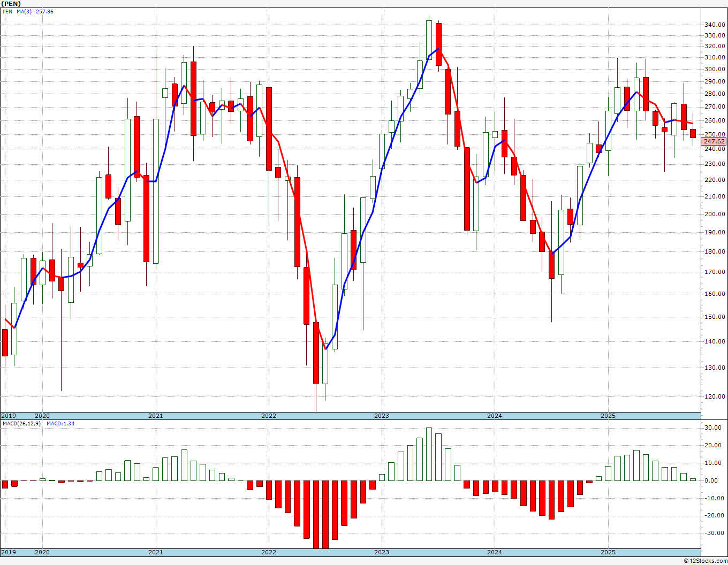The height and width of the screenshot is (565, 728).
Task: Pick the 150.00 price axis label
Action: pyautogui.click(x=715, y=317)
